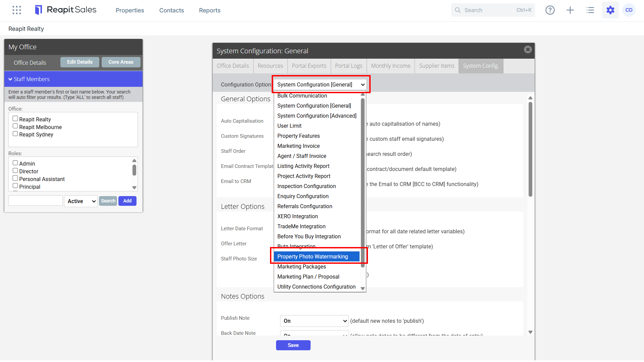Screen dimensions: 644x362
Task: Click the plus add-new icon
Action: tap(570, 10)
